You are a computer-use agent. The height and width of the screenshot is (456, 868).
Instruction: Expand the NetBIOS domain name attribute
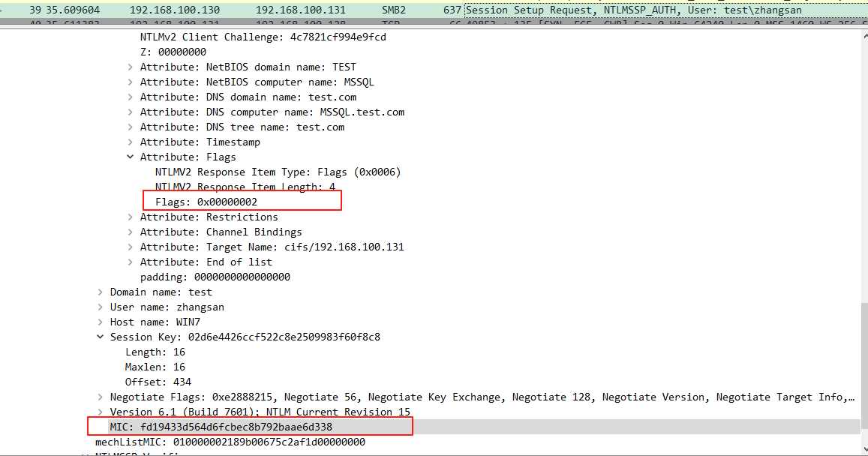[x=131, y=67]
